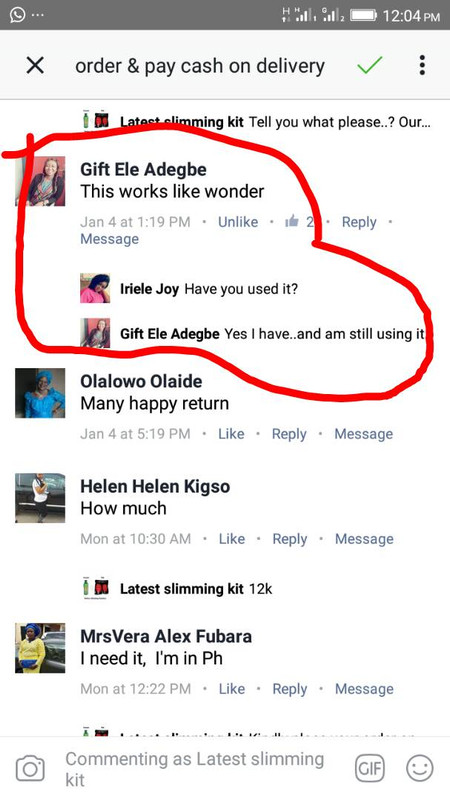
Task: Open Iriele Joy's profile name
Action: 149,289
